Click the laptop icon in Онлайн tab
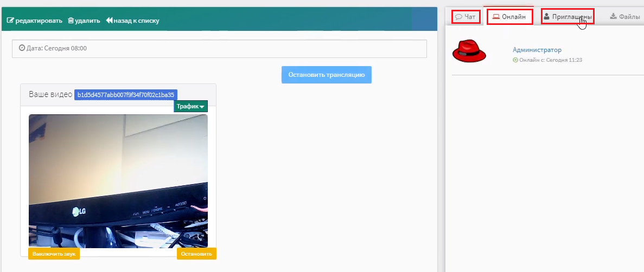This screenshot has height=272, width=644. [496, 17]
